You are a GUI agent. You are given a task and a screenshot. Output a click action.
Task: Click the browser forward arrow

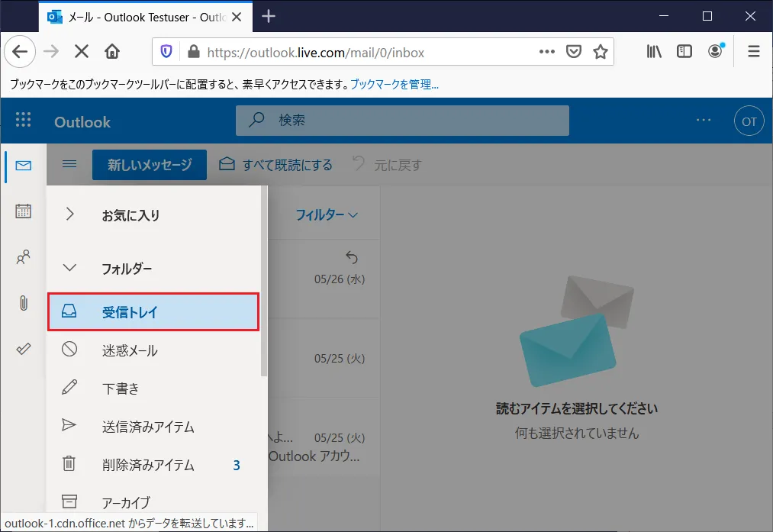click(x=51, y=52)
